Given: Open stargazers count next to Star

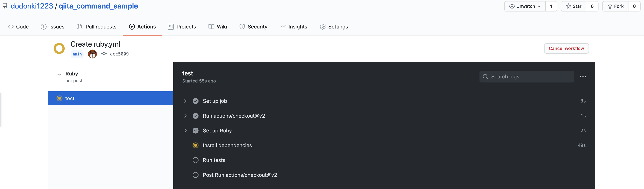Looking at the screenshot, I should coord(592,6).
